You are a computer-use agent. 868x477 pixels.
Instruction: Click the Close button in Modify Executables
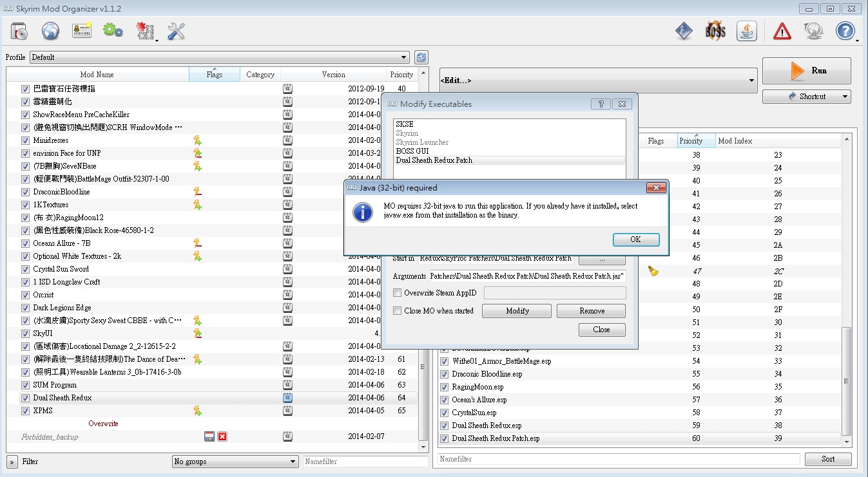click(601, 330)
